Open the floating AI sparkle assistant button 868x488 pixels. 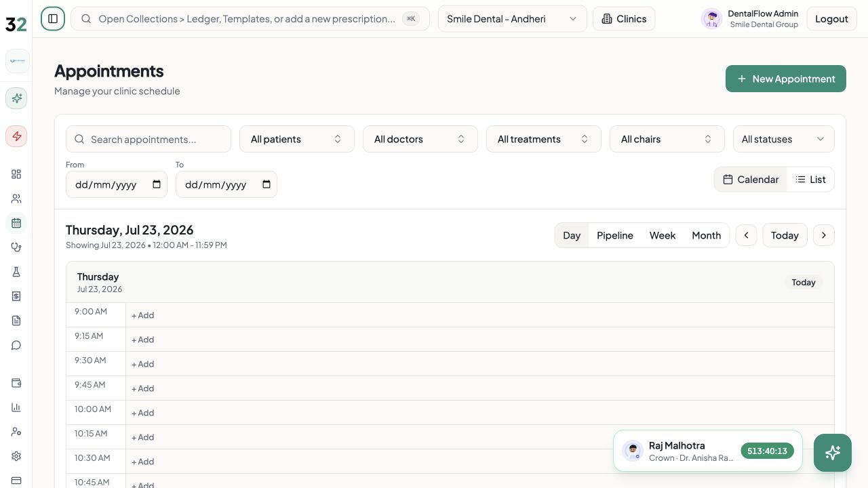[x=833, y=453]
